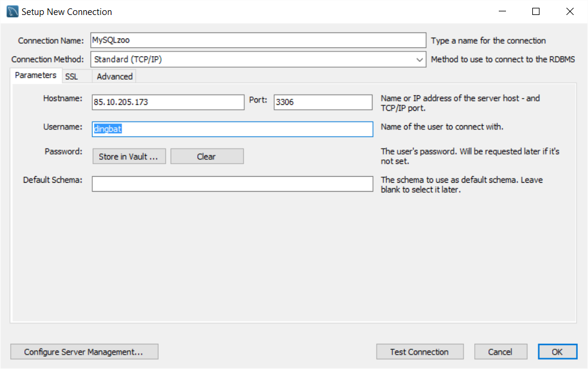The image size is (588, 369).
Task: Click the 'Port:' label
Action: [x=258, y=100]
